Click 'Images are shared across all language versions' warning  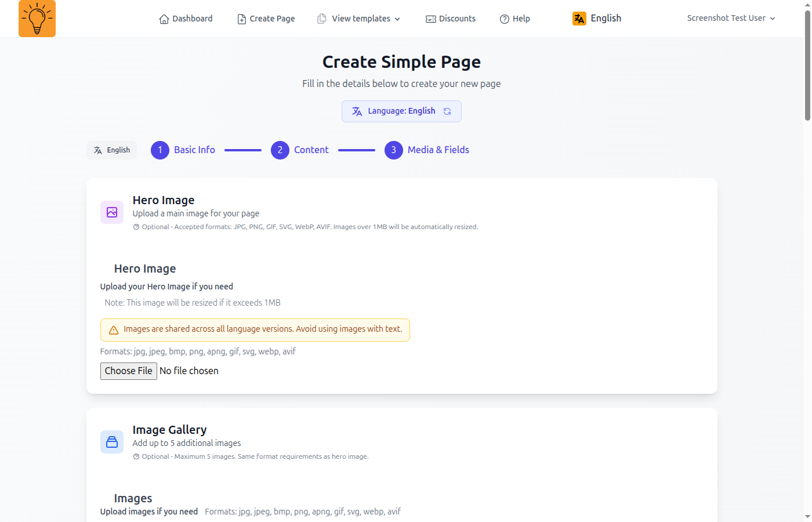(255, 330)
